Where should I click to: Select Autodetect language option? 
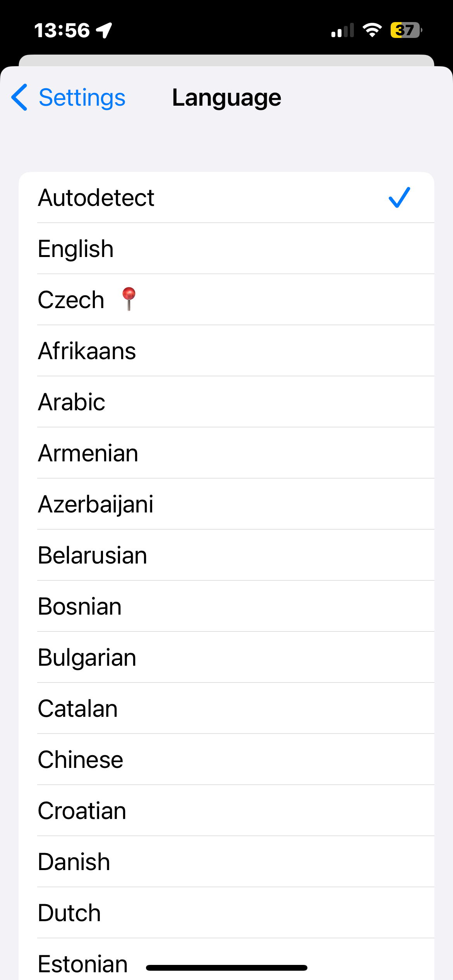96,198
